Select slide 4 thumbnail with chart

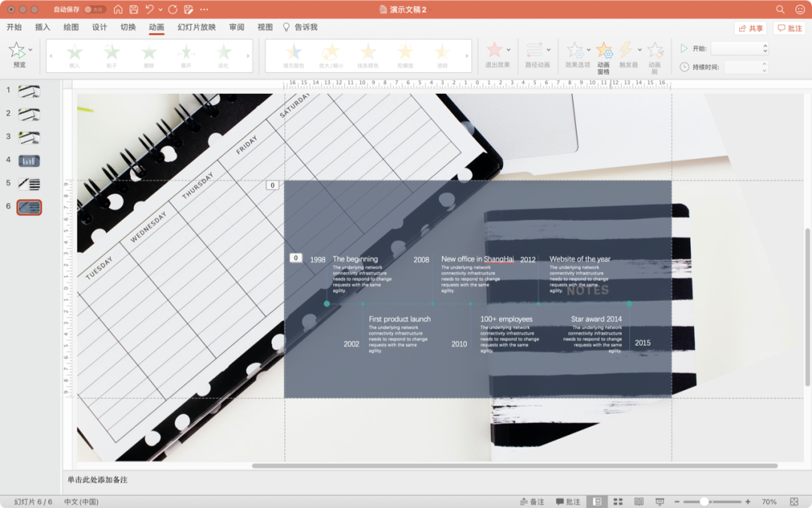coord(29,161)
